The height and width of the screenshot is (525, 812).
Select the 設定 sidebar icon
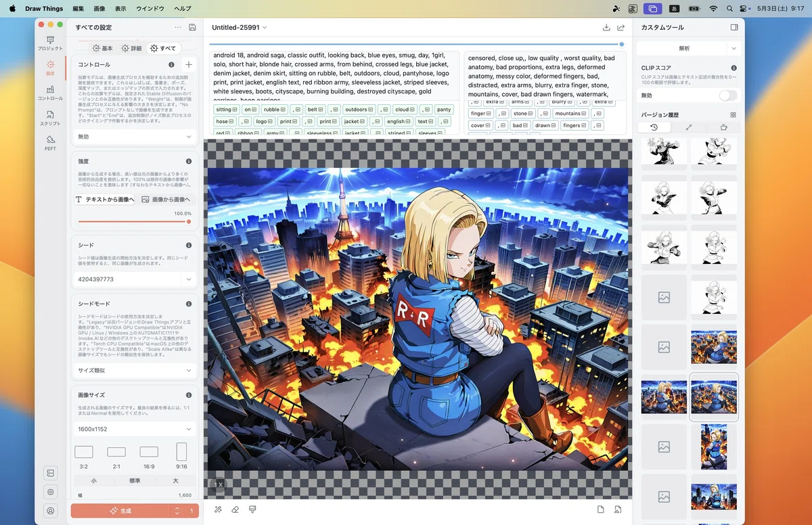tap(50, 68)
